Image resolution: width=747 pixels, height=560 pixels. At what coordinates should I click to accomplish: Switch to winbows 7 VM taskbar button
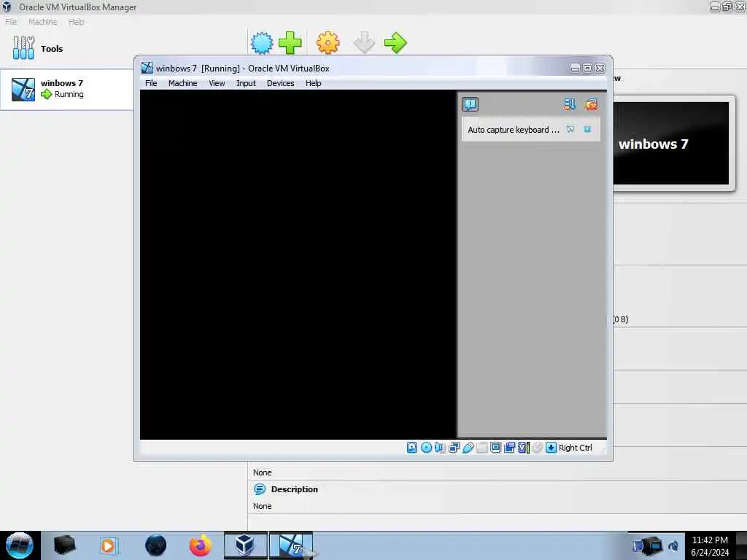click(291, 545)
